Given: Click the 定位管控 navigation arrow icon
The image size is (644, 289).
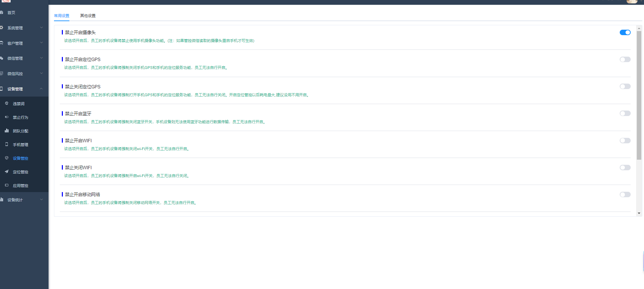Looking at the screenshot, I should [6, 172].
